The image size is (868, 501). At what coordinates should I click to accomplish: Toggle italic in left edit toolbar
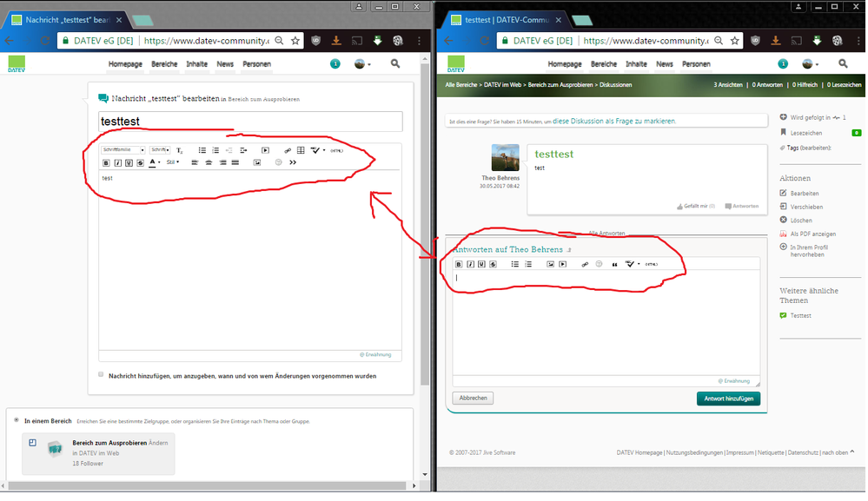tap(117, 162)
